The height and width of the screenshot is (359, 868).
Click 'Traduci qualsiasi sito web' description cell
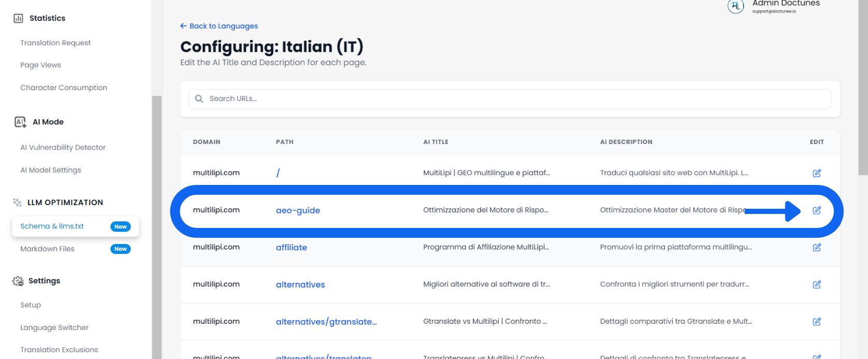[x=674, y=173]
